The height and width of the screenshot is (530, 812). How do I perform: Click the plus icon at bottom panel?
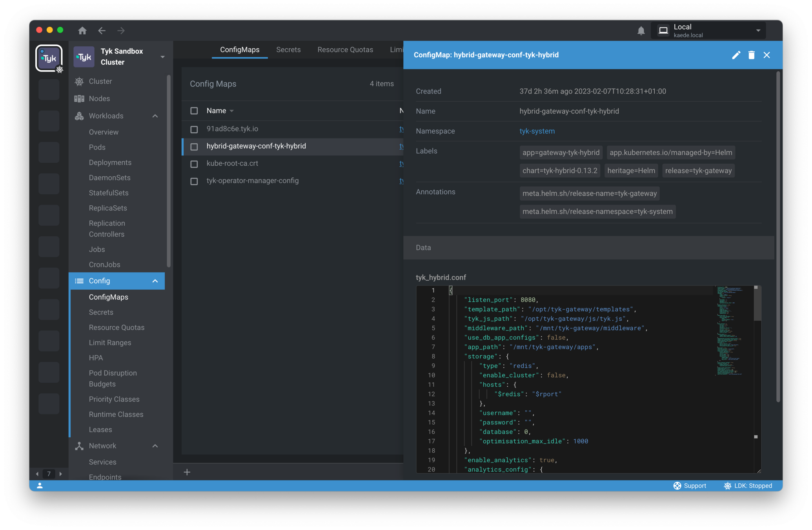pyautogui.click(x=187, y=472)
